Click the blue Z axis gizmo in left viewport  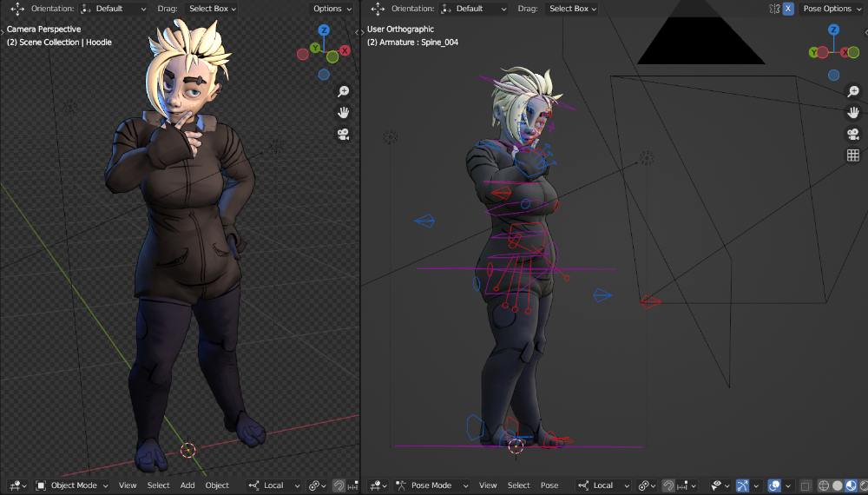tap(324, 30)
